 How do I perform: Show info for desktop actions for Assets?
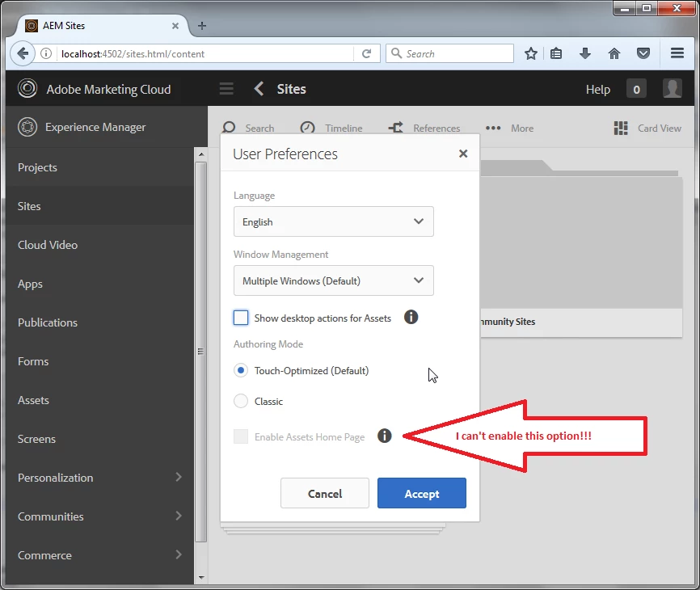pyautogui.click(x=411, y=318)
